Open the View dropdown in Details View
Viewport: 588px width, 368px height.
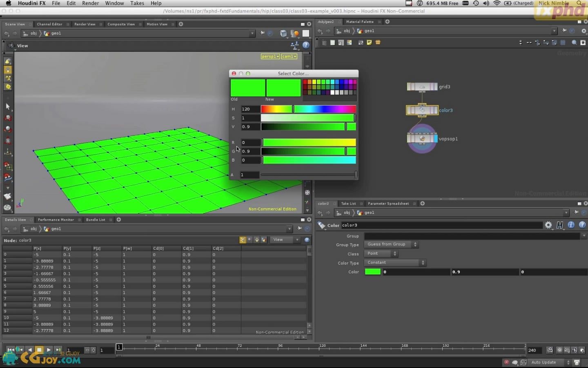[285, 240]
